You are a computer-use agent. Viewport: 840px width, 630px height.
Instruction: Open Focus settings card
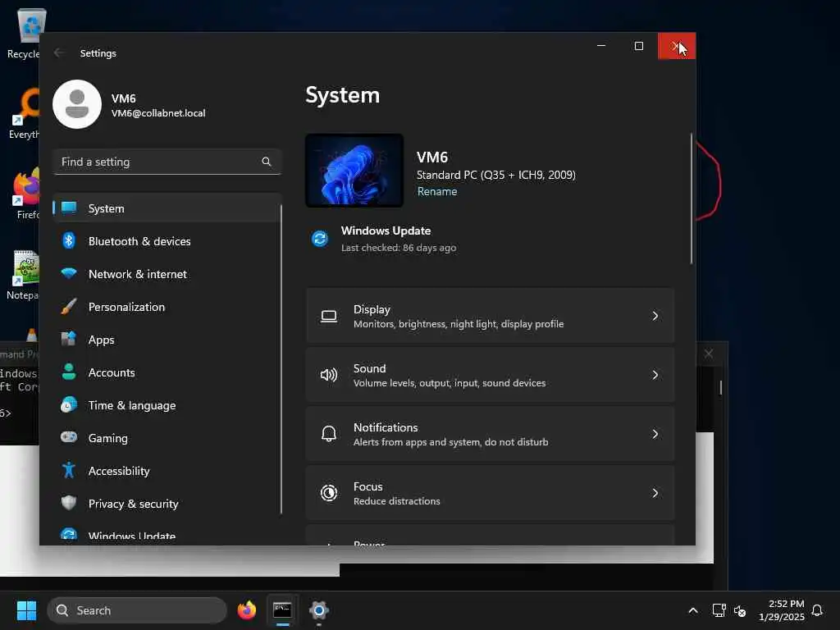point(490,493)
